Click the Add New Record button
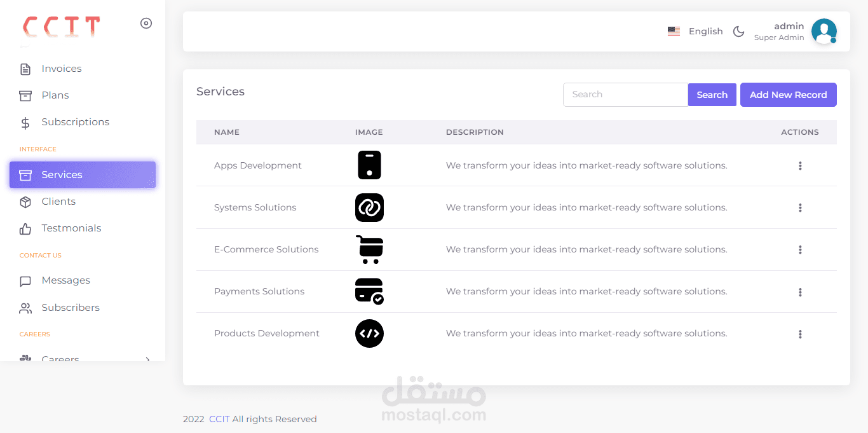Viewport: 868px width, 433px height. click(789, 95)
